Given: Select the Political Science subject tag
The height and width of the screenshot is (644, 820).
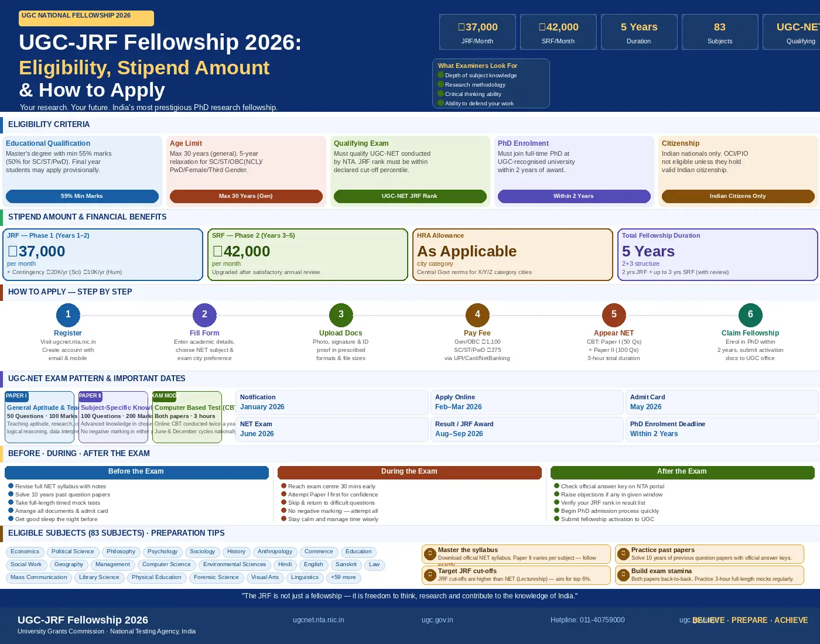Looking at the screenshot, I should point(73,551).
